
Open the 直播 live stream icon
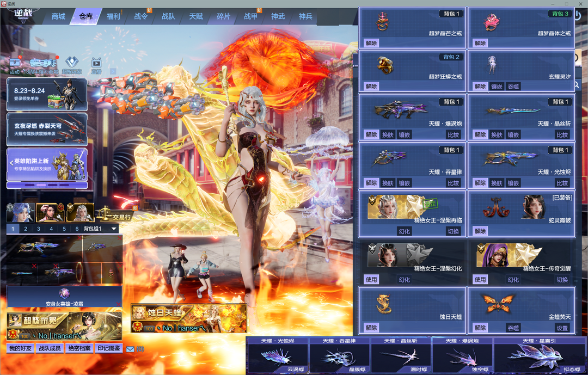pos(96,62)
